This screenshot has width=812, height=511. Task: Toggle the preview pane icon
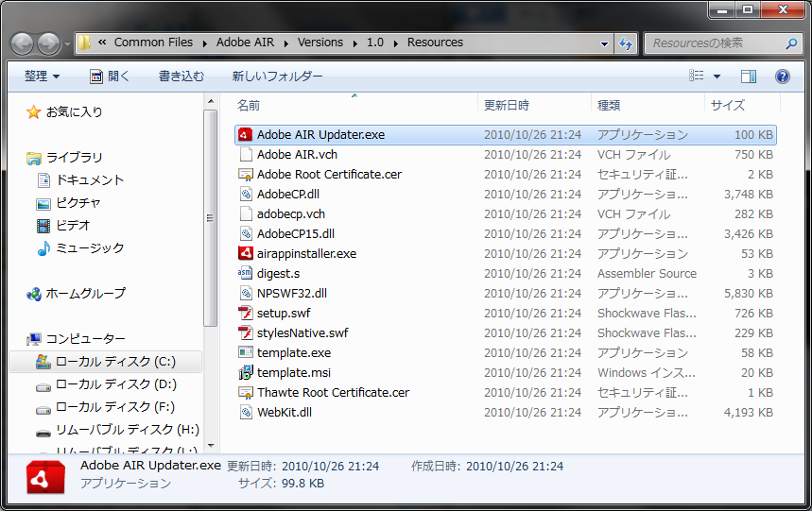tap(749, 77)
